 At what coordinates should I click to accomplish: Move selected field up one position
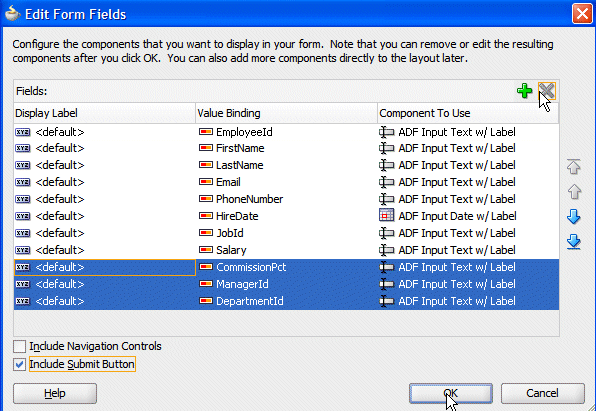pos(574,192)
